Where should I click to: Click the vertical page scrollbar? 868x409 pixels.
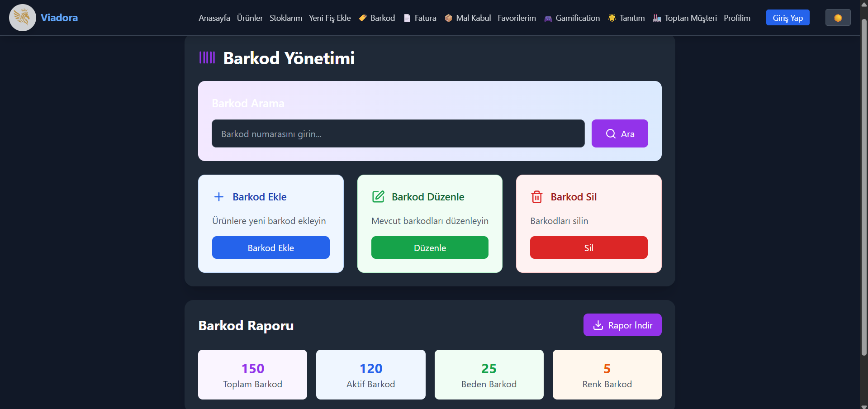864,181
